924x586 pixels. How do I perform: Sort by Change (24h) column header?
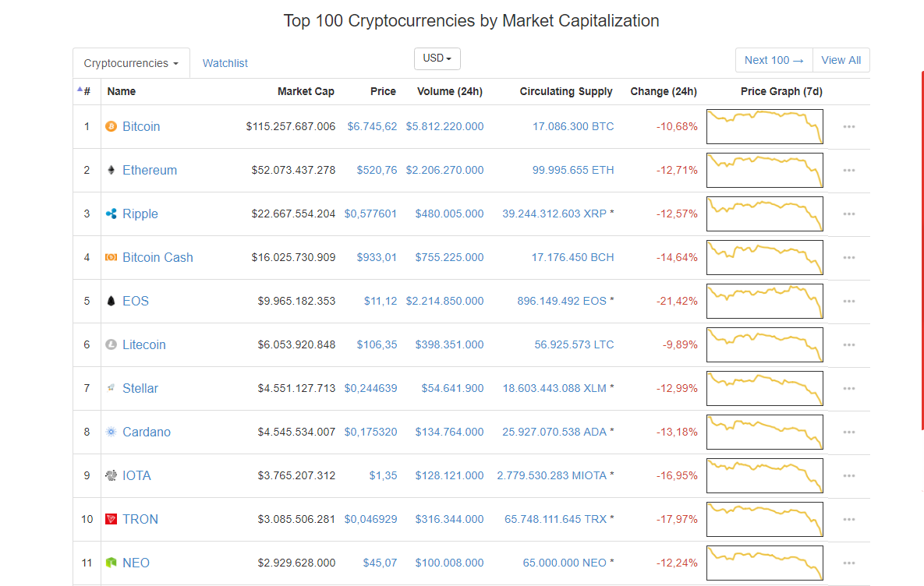point(664,91)
